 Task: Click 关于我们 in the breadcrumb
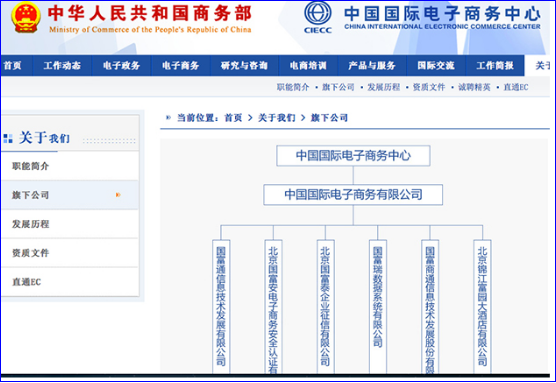click(277, 118)
